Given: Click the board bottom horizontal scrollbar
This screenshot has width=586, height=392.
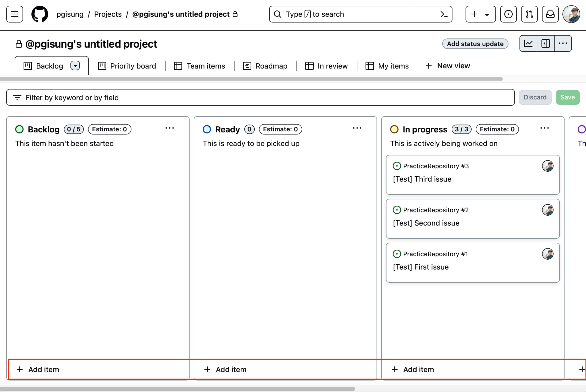Looking at the screenshot, I should coord(178,389).
